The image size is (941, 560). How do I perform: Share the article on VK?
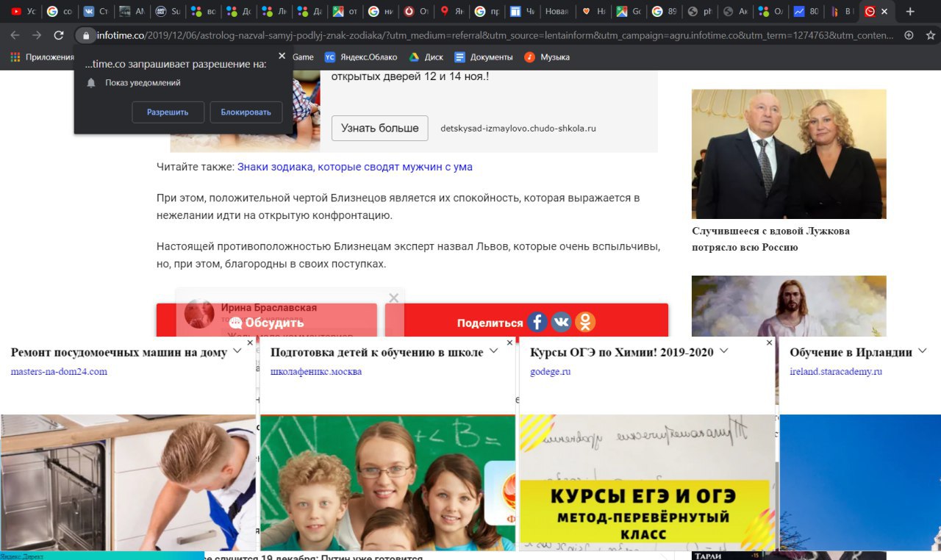click(561, 322)
